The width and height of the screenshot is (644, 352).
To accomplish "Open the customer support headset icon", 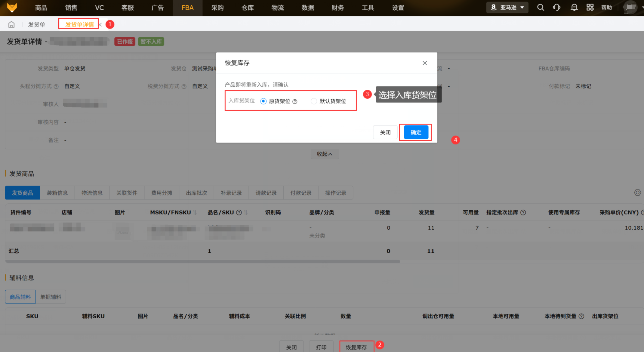I will click(x=556, y=8).
